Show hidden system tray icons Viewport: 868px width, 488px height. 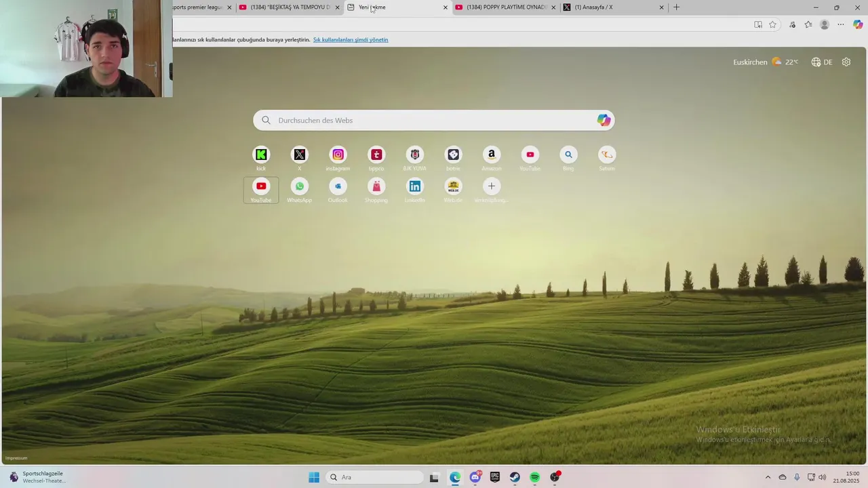point(768,477)
